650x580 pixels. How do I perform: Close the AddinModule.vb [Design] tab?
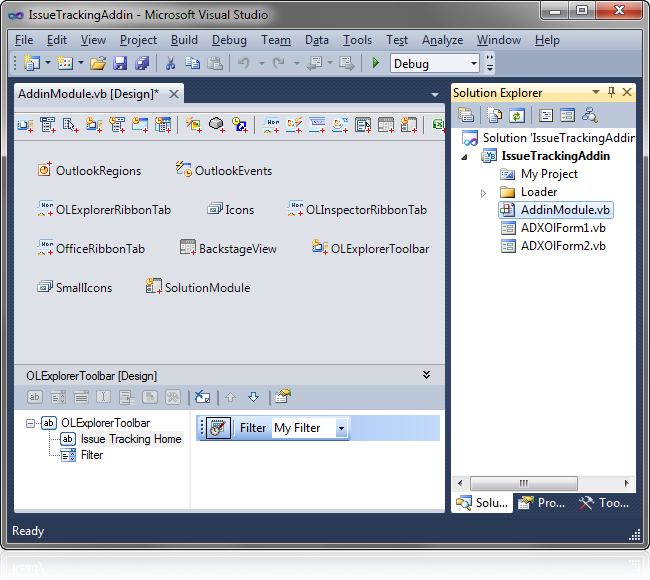pyautogui.click(x=174, y=94)
